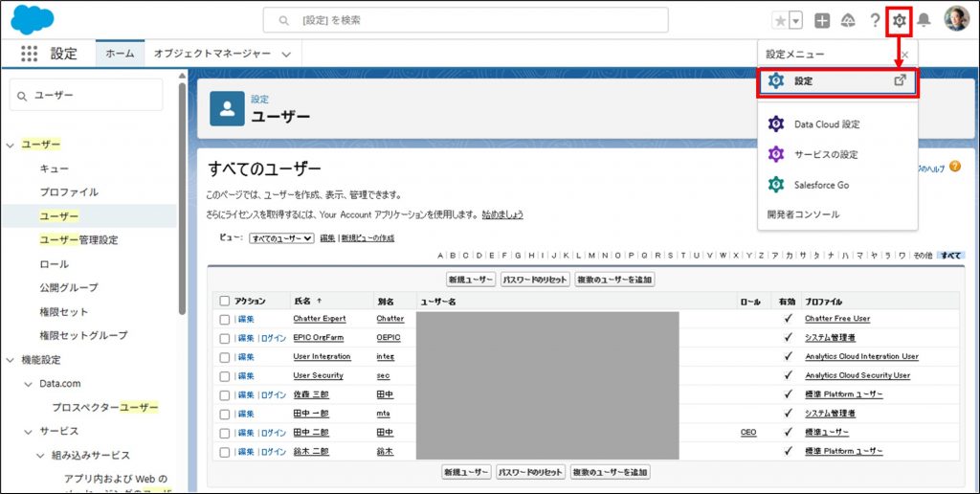Select the checkbox for User Security row
The image size is (980, 494).
tap(224, 376)
